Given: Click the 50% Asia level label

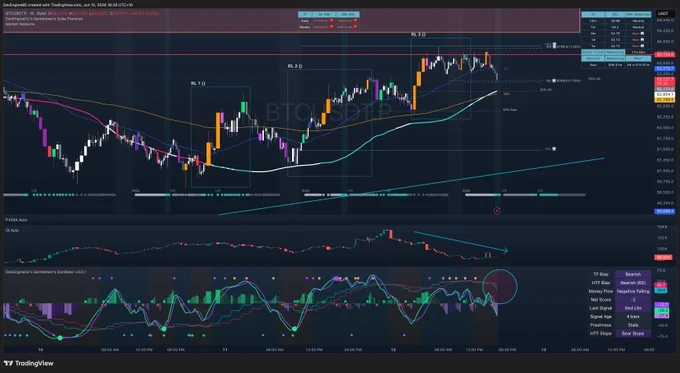Looking at the screenshot, I should click(x=510, y=110).
